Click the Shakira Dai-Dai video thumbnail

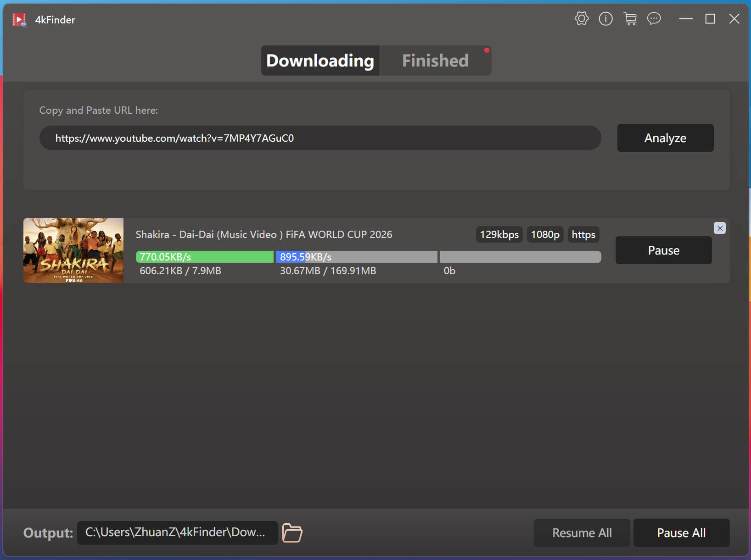tap(73, 250)
